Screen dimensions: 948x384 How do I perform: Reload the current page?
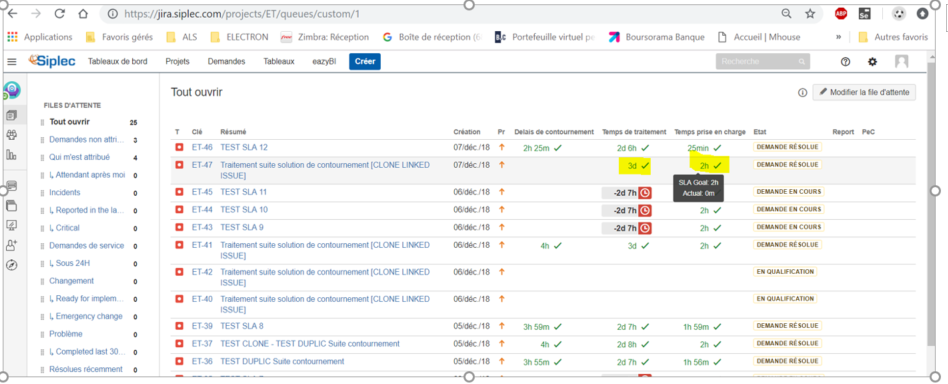(x=59, y=13)
